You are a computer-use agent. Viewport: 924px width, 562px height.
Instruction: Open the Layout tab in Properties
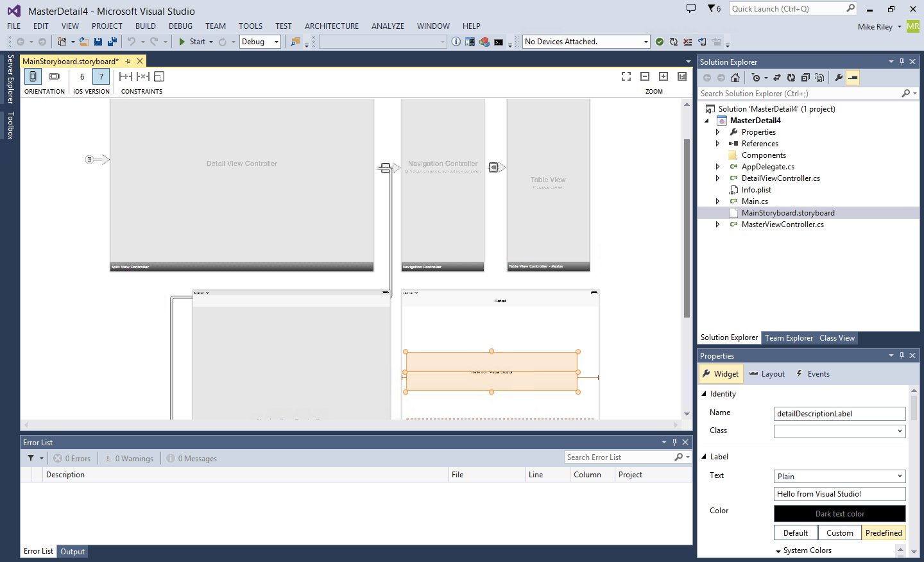(767, 374)
